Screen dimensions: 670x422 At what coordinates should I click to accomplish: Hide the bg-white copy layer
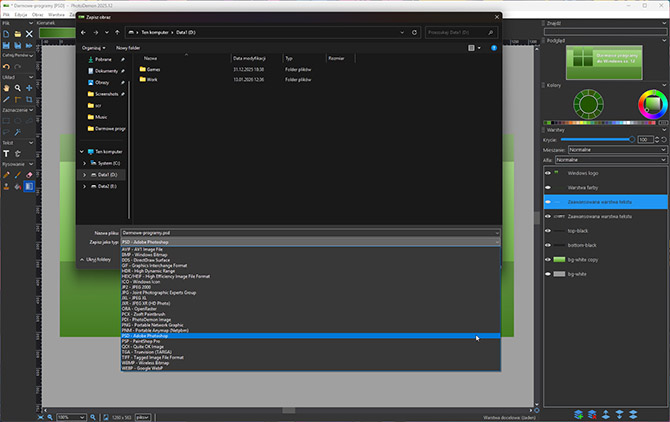coord(548,258)
